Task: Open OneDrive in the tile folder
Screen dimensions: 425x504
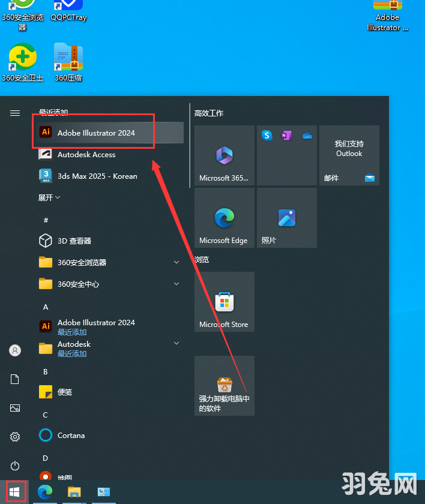Action: click(307, 136)
